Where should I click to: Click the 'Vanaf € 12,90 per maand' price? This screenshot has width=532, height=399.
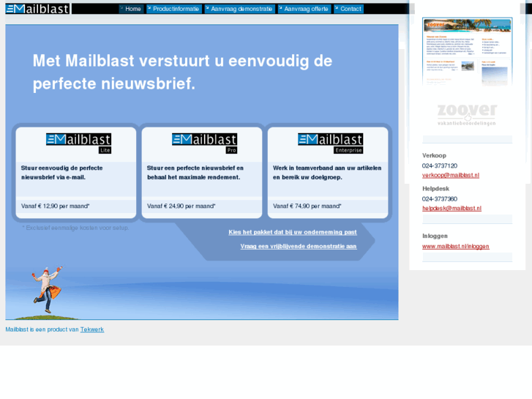coord(56,206)
